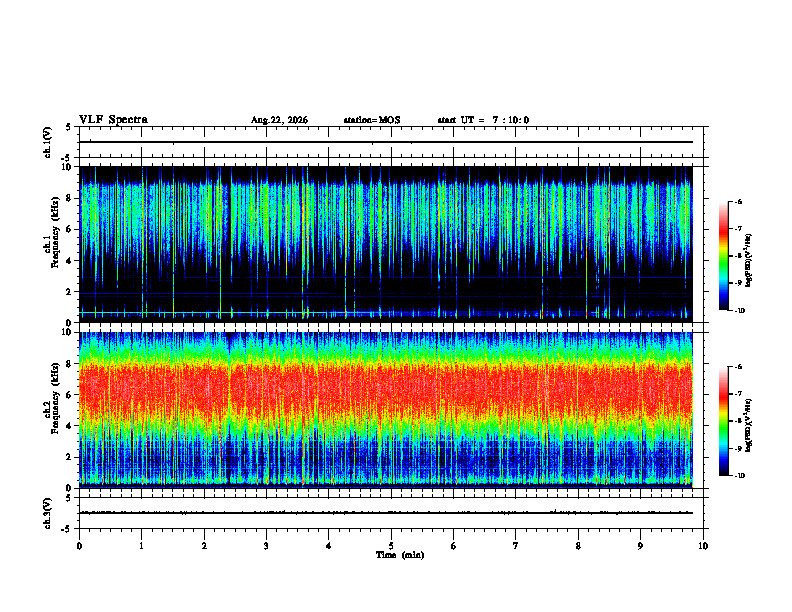Select the Aug.22, 2026 date label
This screenshot has width=792, height=612.
click(x=279, y=120)
